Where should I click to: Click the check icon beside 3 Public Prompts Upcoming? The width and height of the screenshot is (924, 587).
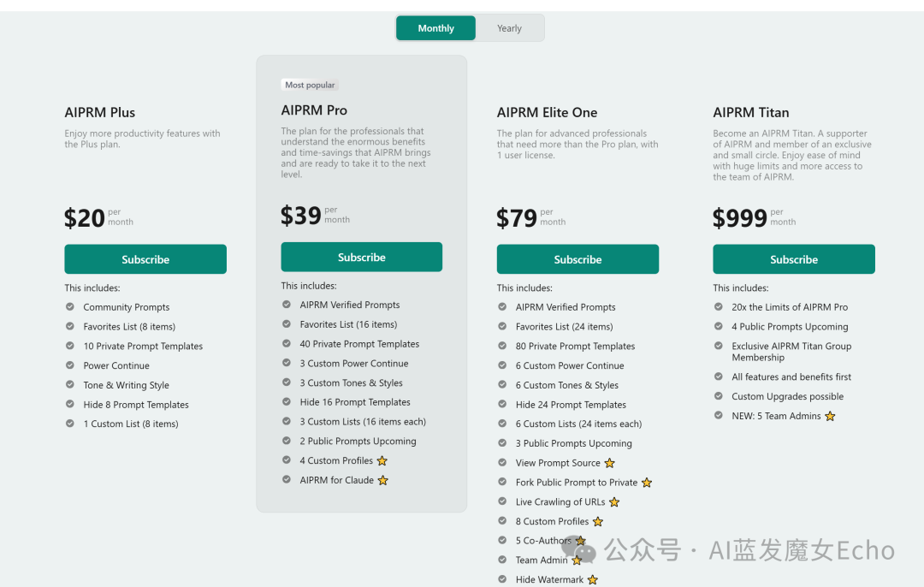502,442
